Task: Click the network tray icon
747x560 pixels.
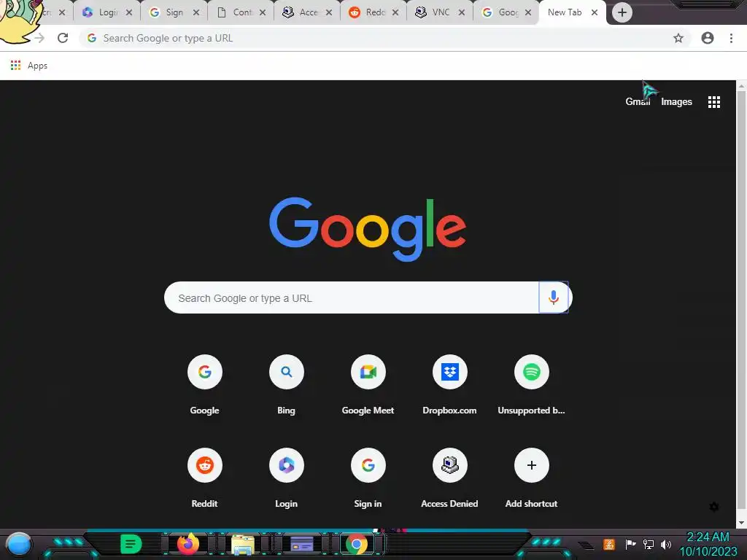Action: click(x=649, y=544)
